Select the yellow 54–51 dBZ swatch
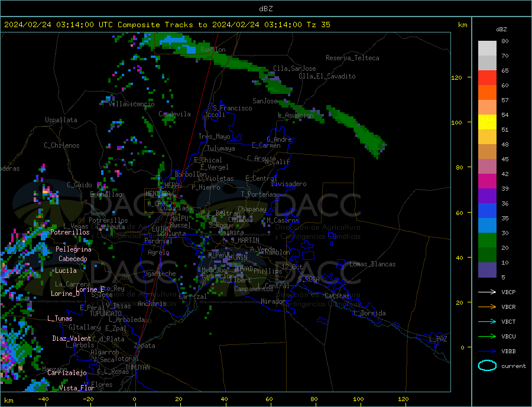 click(487, 122)
